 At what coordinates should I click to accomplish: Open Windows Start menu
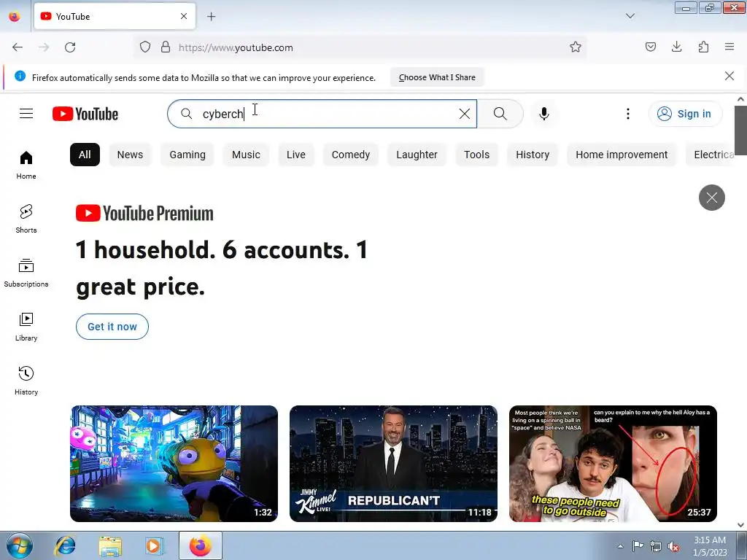click(x=19, y=545)
